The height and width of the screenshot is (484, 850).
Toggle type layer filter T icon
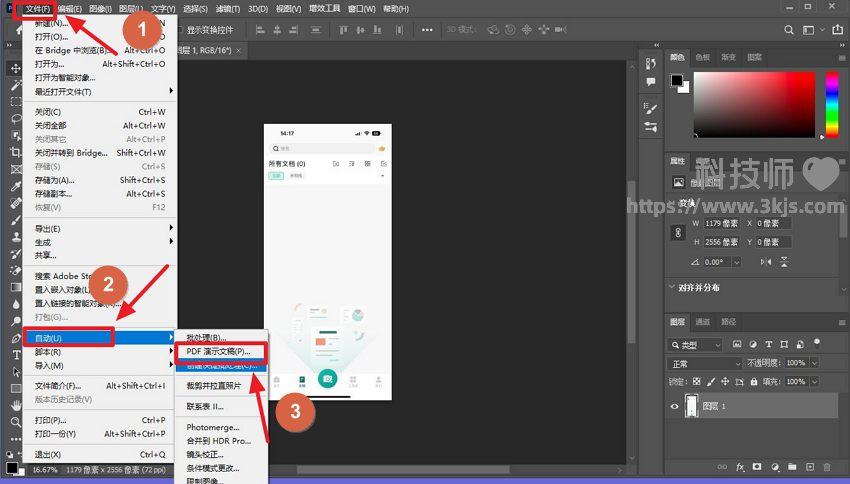tap(768, 344)
